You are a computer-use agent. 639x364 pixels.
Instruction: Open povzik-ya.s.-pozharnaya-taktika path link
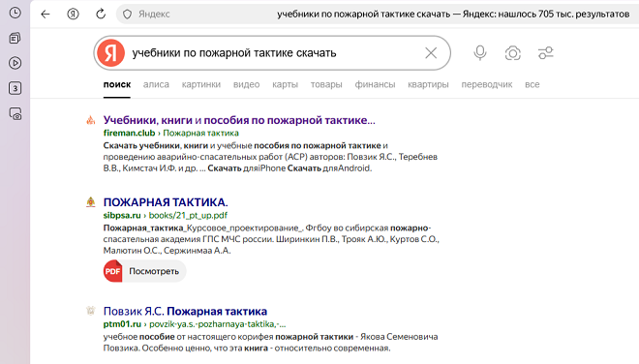pyautogui.click(x=218, y=324)
